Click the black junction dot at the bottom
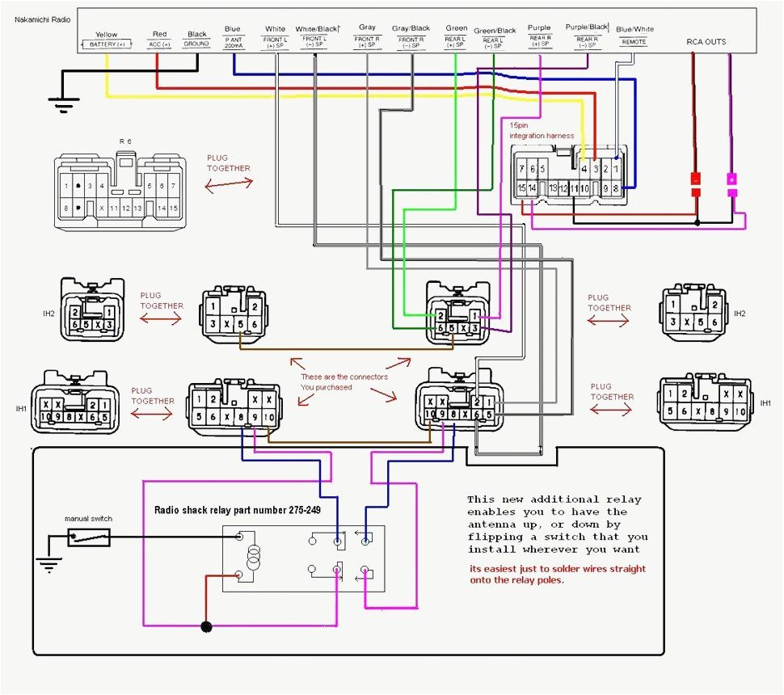The width and height of the screenshot is (784, 695). pyautogui.click(x=206, y=625)
